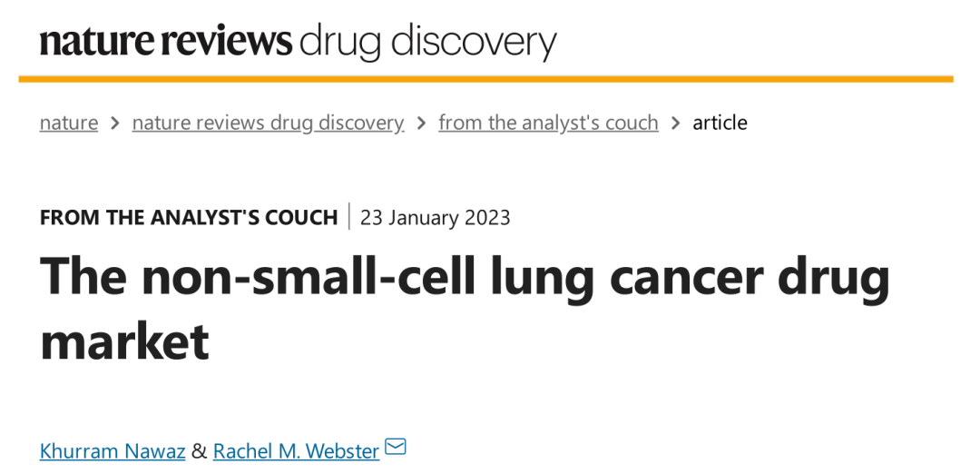Open author Rachel M. Webster's link

[x=296, y=450]
